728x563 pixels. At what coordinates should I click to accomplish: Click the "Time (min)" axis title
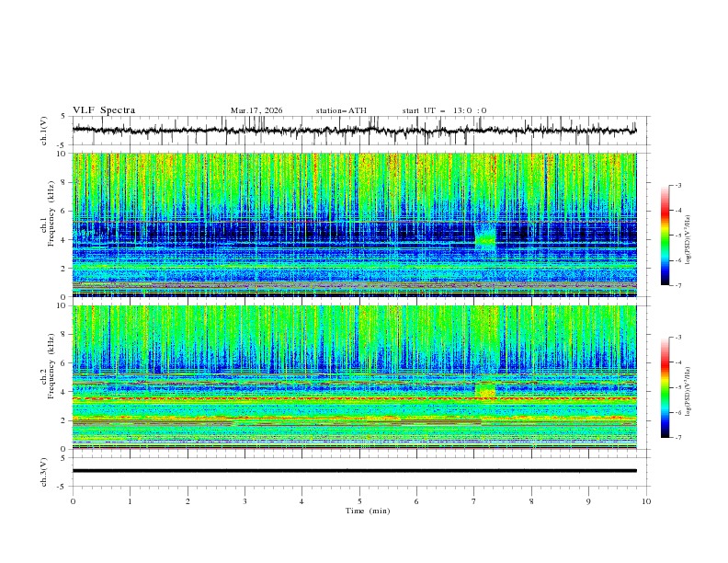tap(368, 511)
